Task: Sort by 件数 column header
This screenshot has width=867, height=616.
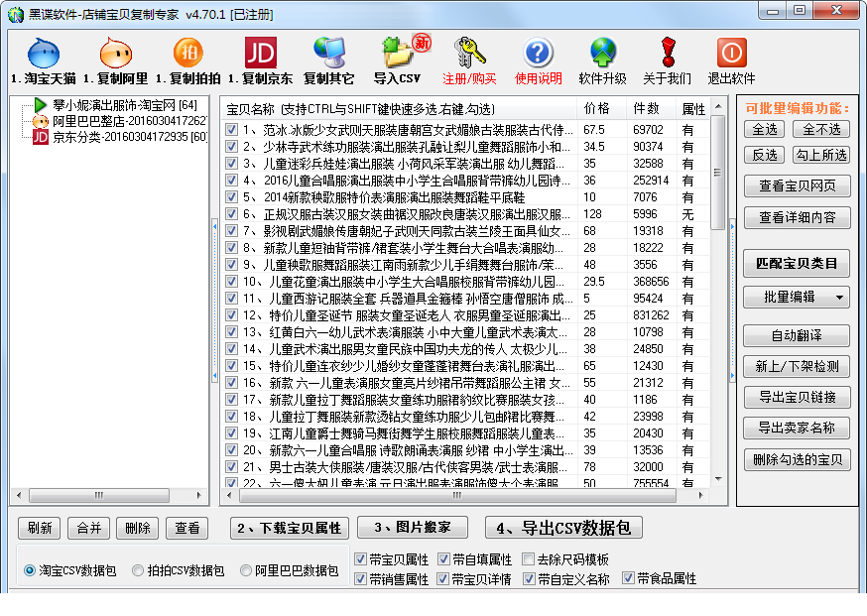Action: pos(651,109)
